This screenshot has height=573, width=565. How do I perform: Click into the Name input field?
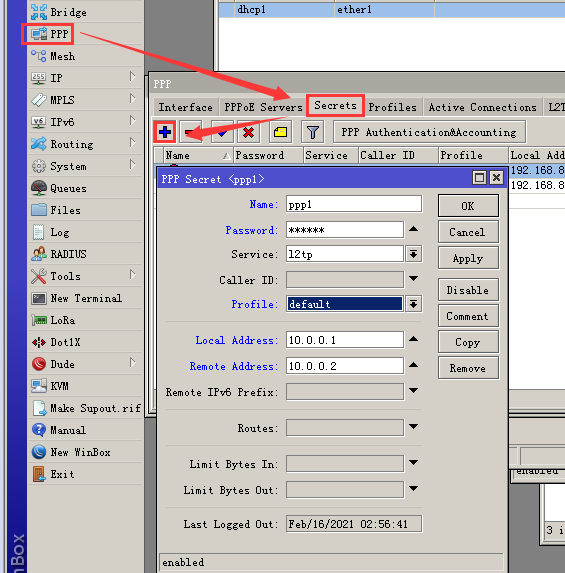coord(354,204)
